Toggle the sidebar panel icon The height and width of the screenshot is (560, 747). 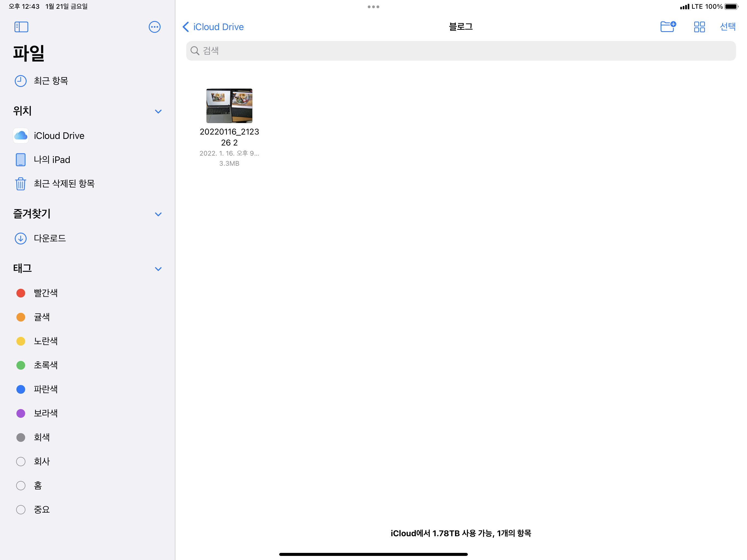21,27
